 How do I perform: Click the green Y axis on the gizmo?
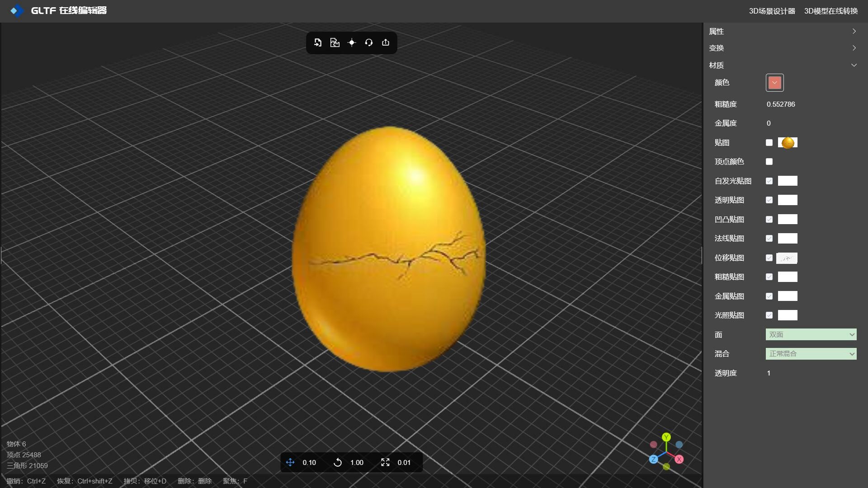point(666,437)
